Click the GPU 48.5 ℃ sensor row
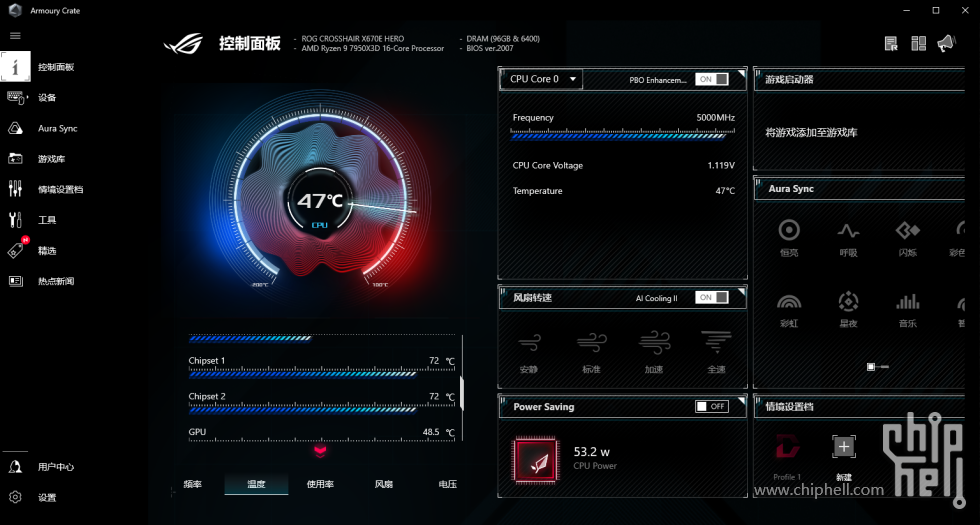980x525 pixels. pos(322,432)
